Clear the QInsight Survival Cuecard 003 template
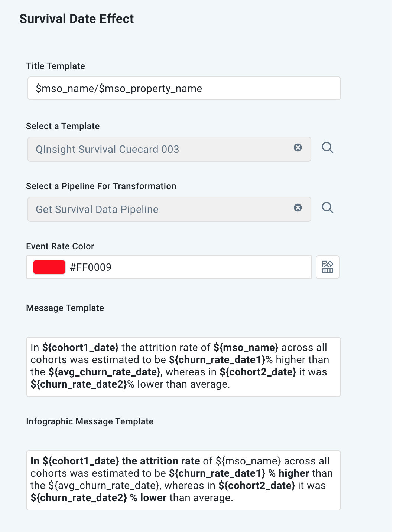The width and height of the screenshot is (393, 532). [x=298, y=148]
